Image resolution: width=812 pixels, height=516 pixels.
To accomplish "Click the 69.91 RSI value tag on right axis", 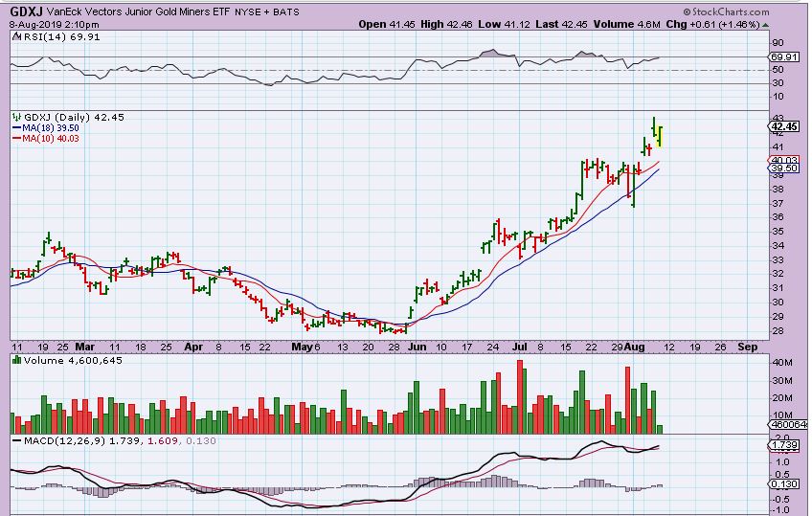I will 784,56.
